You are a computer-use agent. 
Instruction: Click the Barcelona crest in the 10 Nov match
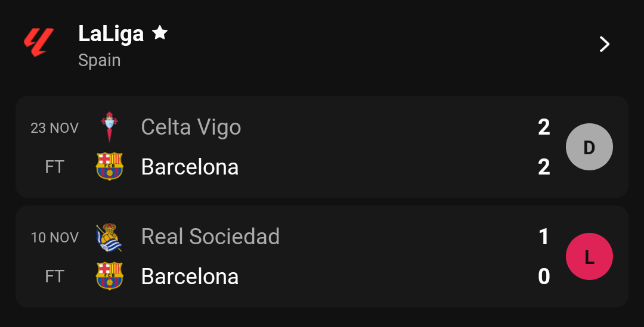pyautogui.click(x=109, y=276)
